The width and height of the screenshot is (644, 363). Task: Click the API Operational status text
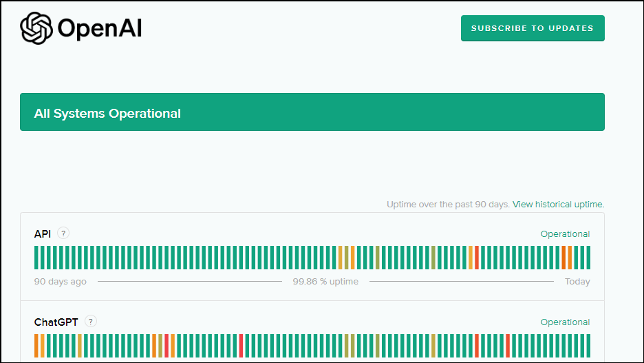[x=565, y=234]
